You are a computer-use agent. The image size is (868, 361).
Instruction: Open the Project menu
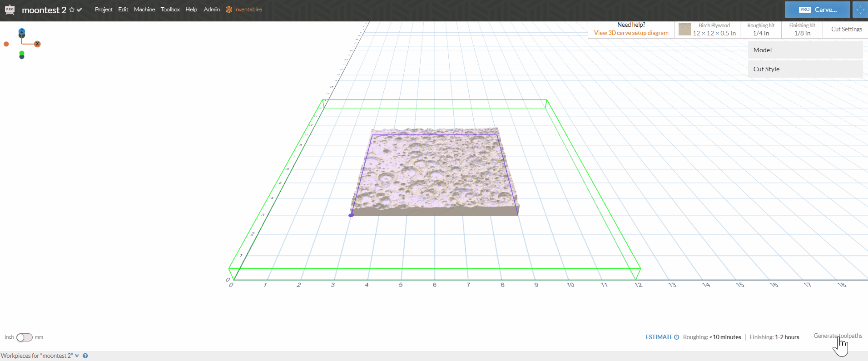click(104, 10)
